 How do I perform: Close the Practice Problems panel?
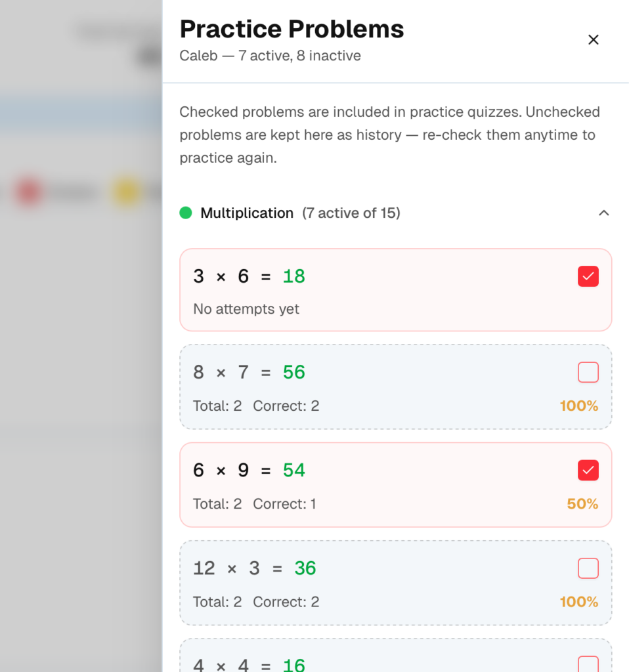pos(593,40)
